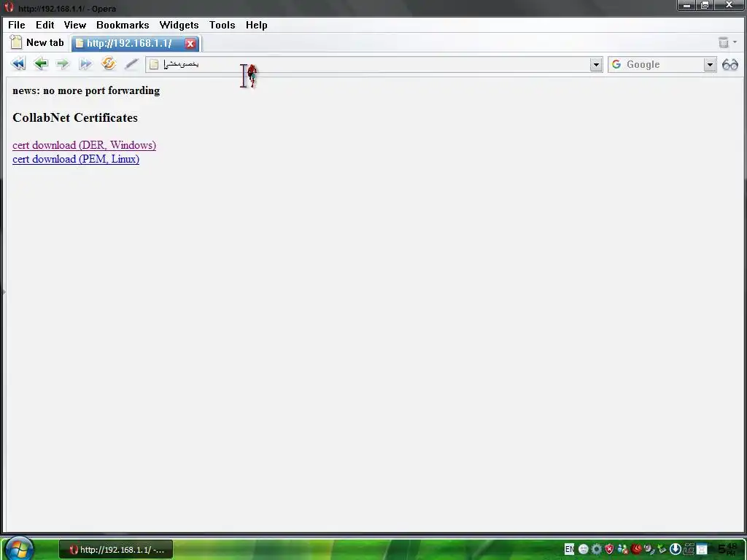Image resolution: width=747 pixels, height=560 pixels.
Task: Click the binoculars search icon
Action: click(729, 64)
